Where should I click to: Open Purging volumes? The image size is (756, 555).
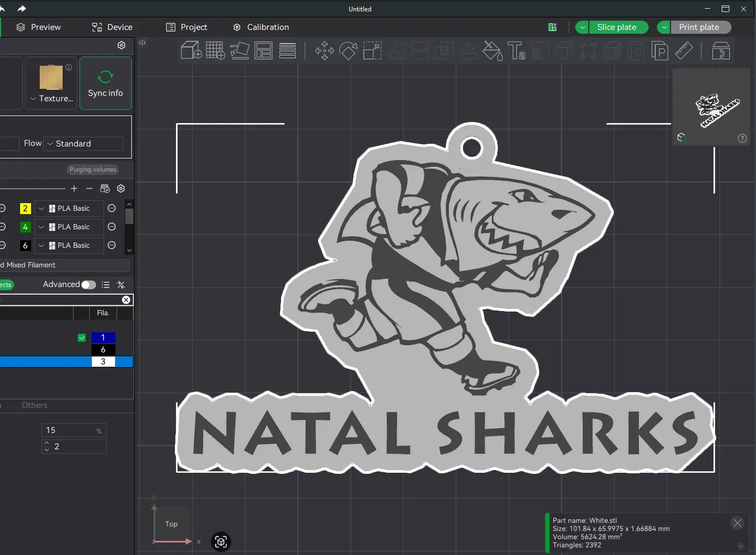pos(93,169)
